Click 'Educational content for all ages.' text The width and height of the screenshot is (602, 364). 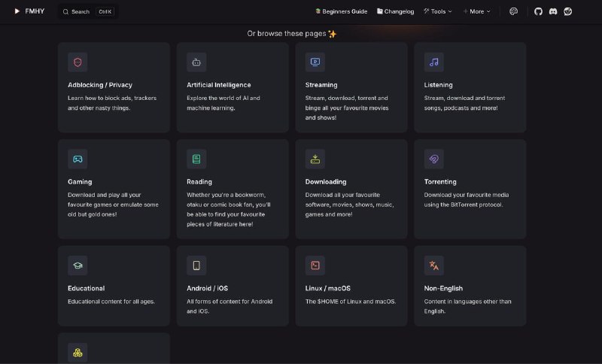pos(111,302)
